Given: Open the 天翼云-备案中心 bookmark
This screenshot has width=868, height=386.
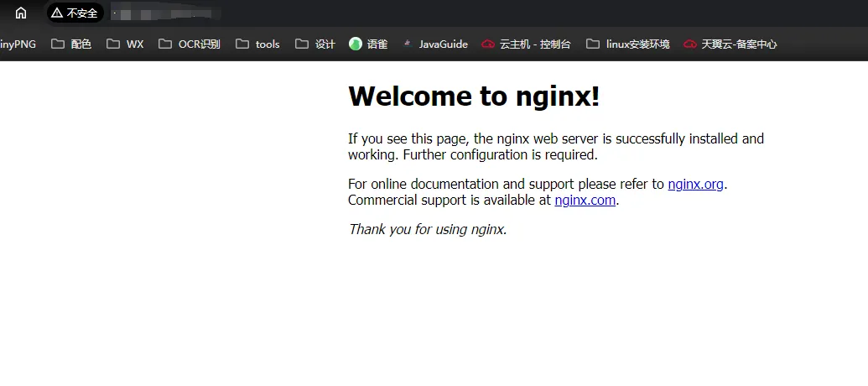Looking at the screenshot, I should pos(730,44).
